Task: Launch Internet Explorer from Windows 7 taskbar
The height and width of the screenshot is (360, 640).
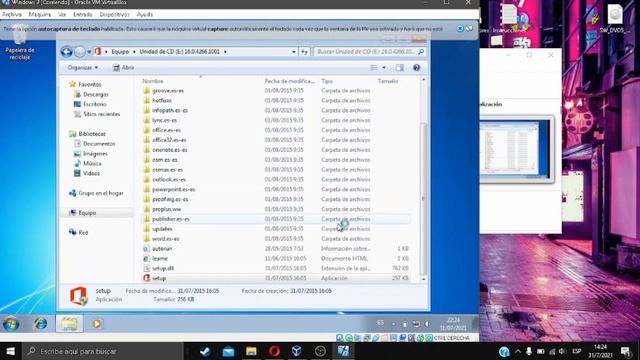Action: [40, 324]
